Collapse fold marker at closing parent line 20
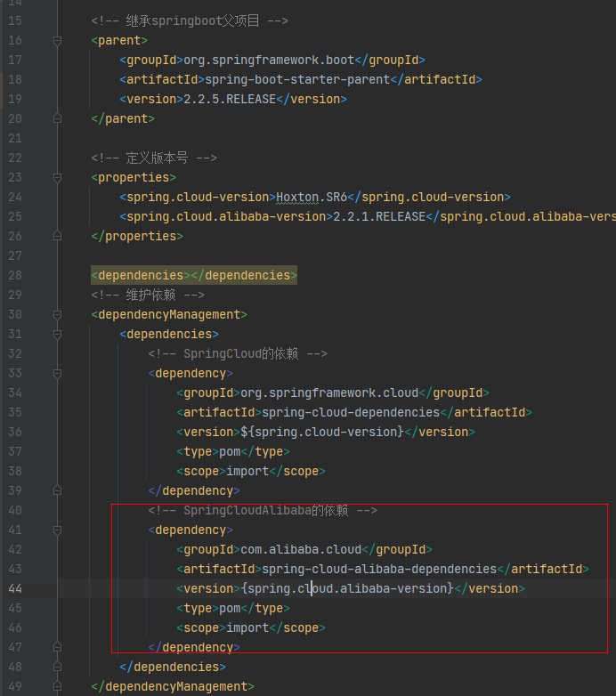Screen dimensions: 616x696 coord(57,118)
